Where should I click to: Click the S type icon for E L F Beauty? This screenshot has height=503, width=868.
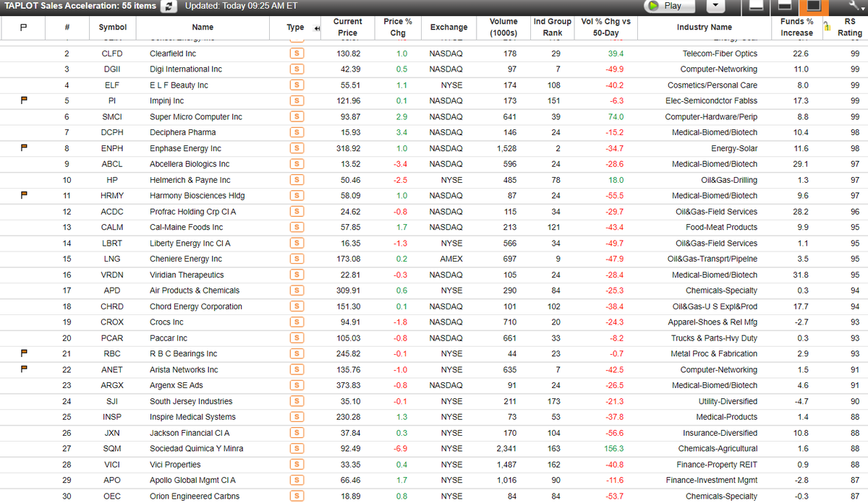point(295,85)
